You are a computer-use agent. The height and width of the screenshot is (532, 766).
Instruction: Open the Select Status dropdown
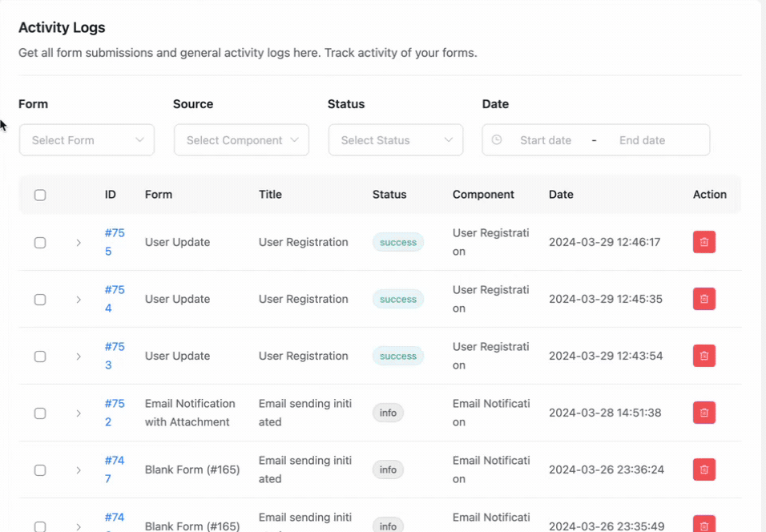tap(396, 140)
